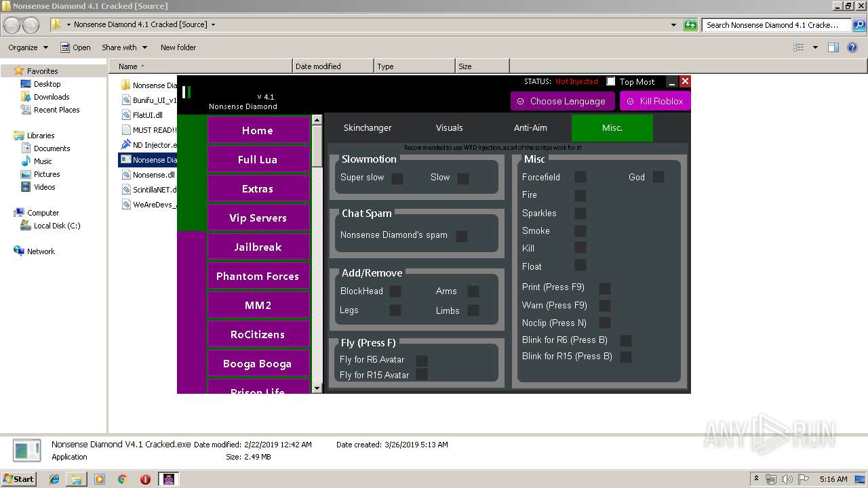Click the green refresh button beside address bar

coord(690,25)
